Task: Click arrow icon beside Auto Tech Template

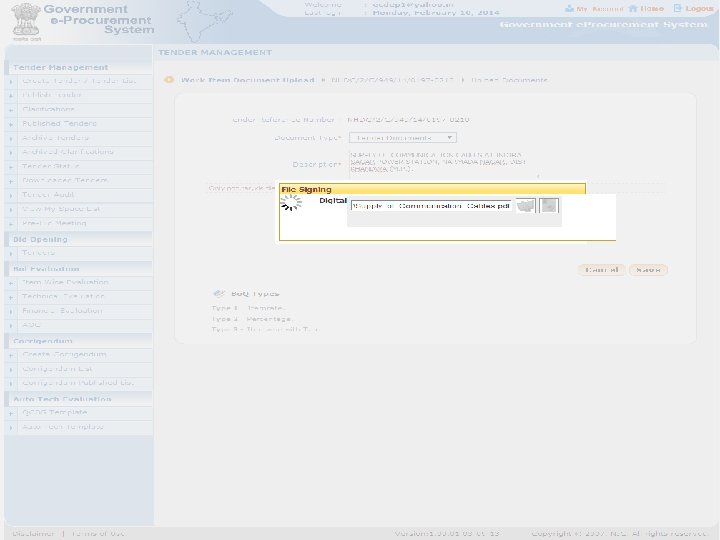Action: (x=11, y=428)
